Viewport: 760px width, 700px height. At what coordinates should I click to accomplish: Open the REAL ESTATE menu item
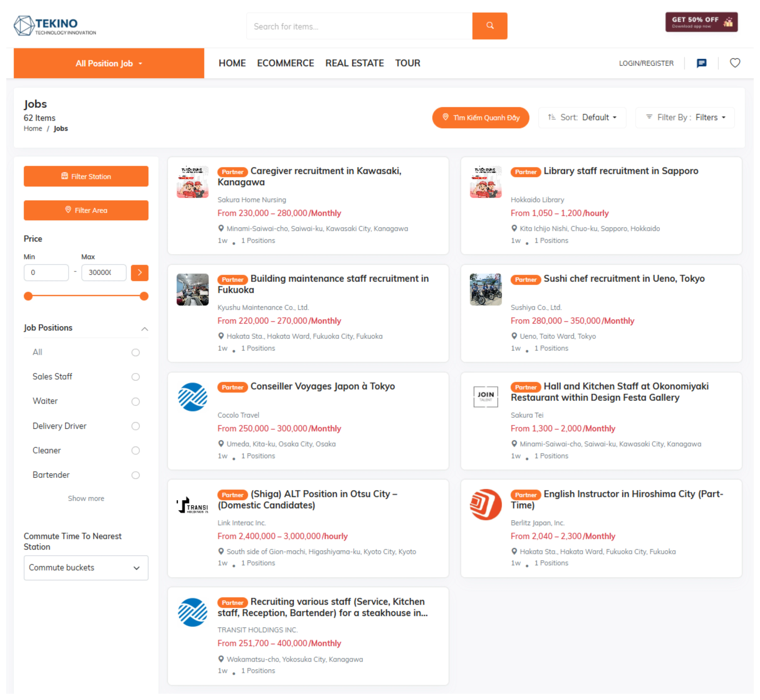pos(354,63)
